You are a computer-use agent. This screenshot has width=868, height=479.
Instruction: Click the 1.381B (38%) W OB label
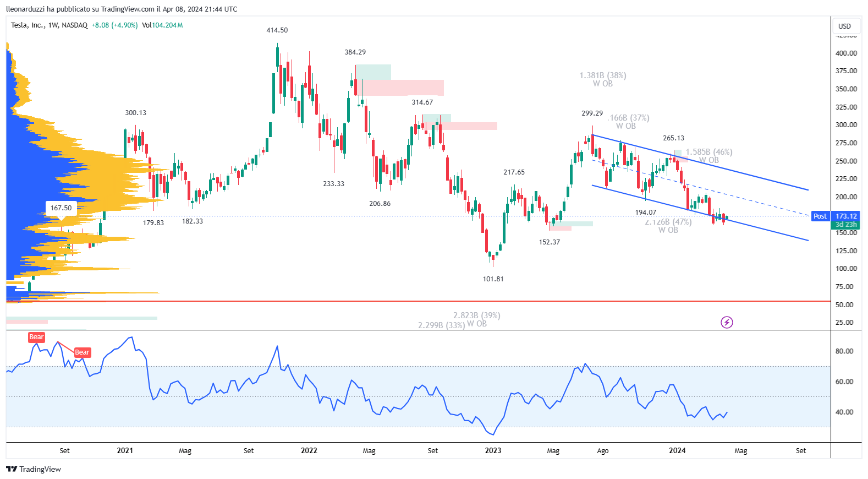(x=603, y=79)
